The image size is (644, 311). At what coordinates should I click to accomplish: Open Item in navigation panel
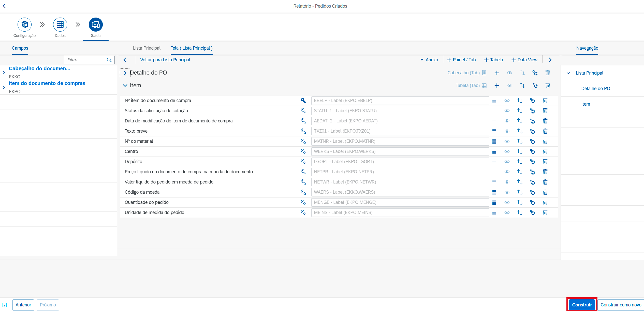586,104
